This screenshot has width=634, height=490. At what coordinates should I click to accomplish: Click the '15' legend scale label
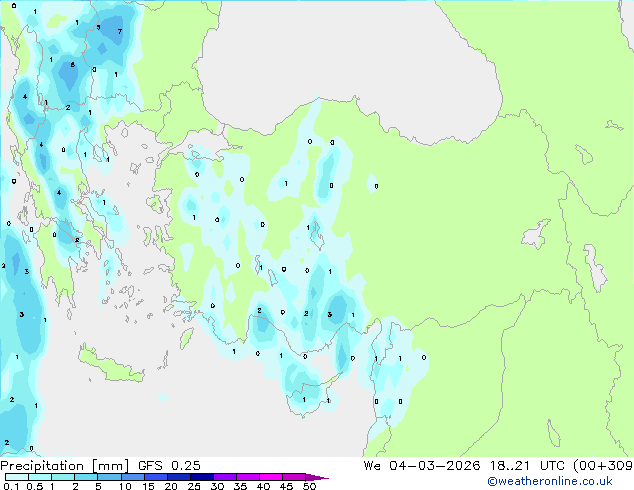point(148,486)
